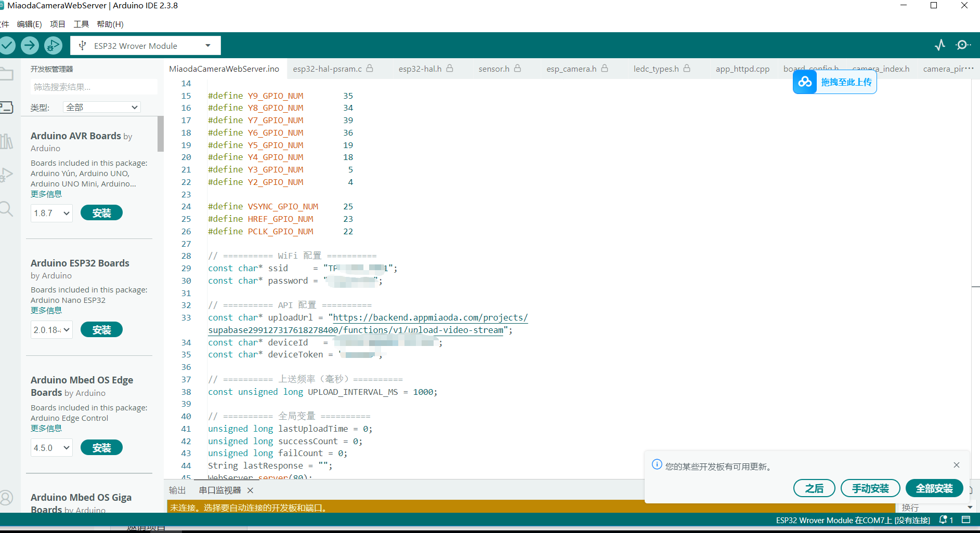The height and width of the screenshot is (533, 980).
Task: Click 之后 to postpone board updates
Action: (x=814, y=488)
